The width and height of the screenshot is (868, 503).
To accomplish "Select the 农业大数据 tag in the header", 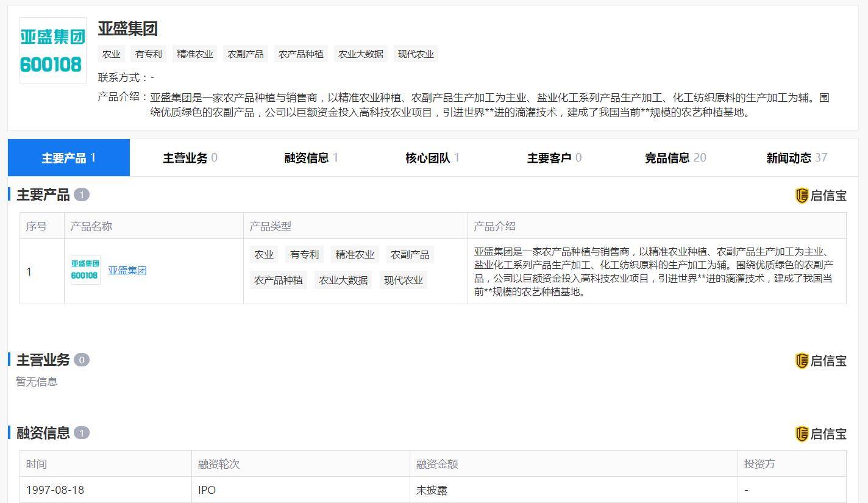I will pyautogui.click(x=361, y=54).
